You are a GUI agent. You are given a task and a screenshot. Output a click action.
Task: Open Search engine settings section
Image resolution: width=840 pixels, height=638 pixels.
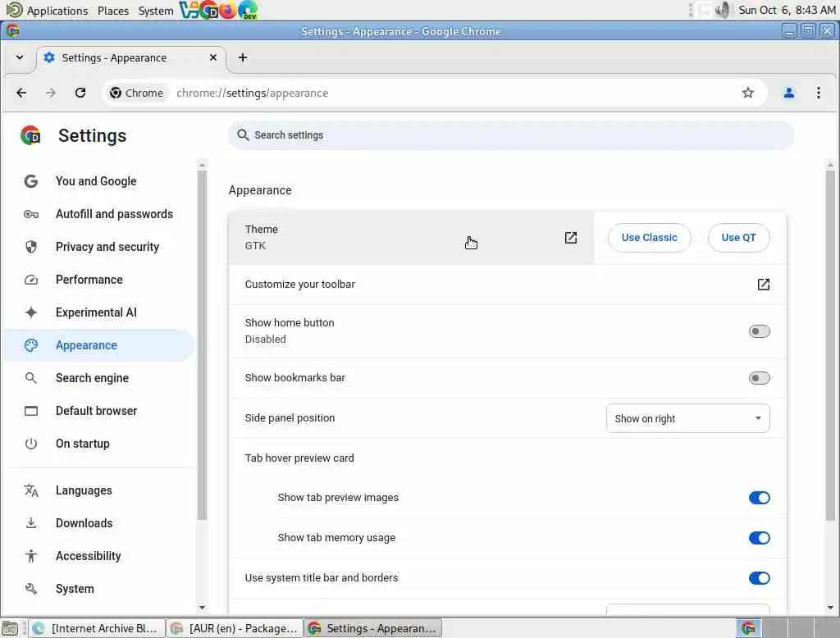pyautogui.click(x=99, y=378)
